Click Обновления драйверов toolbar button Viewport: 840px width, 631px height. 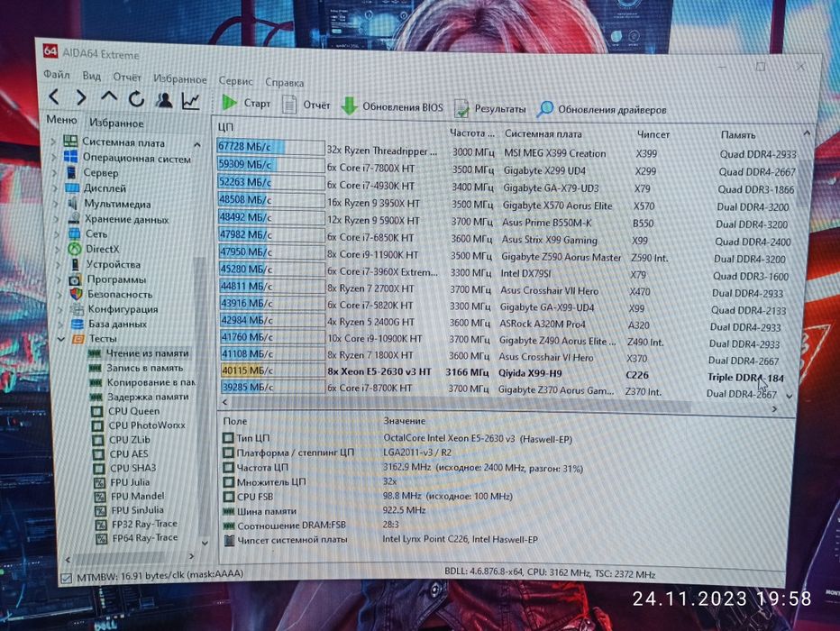click(603, 109)
